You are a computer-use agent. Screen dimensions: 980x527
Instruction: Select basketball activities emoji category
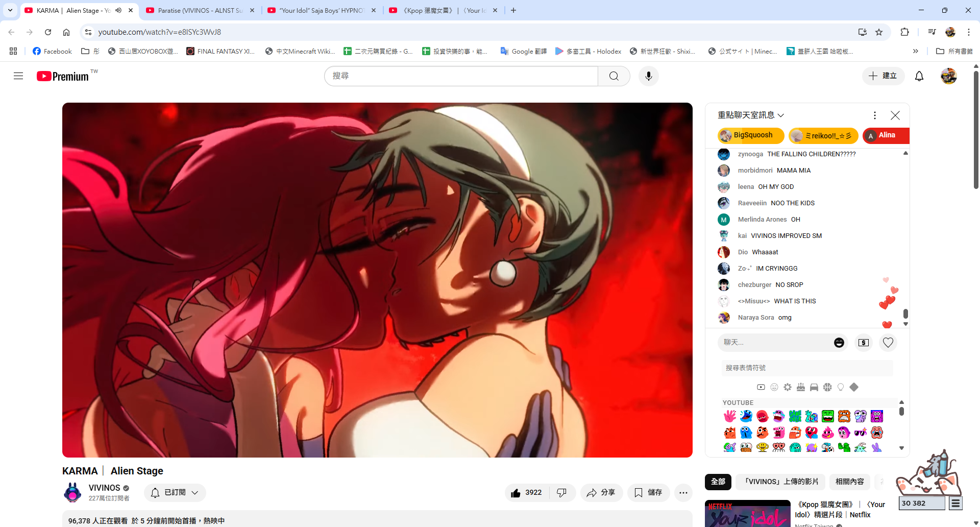click(x=827, y=387)
